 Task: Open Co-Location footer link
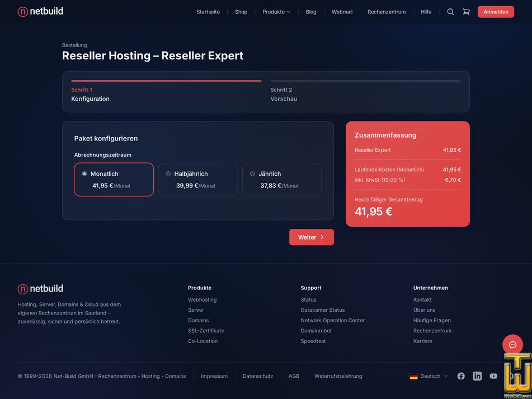click(x=203, y=341)
